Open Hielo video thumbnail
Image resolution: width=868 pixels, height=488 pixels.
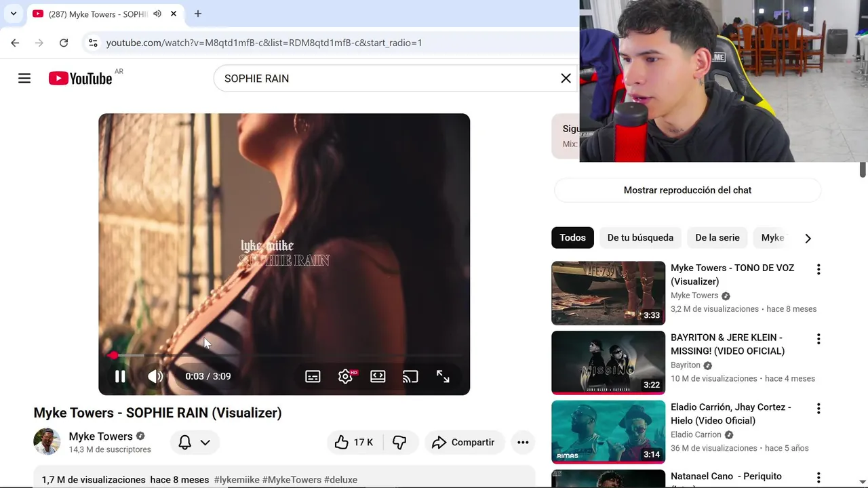(x=608, y=432)
